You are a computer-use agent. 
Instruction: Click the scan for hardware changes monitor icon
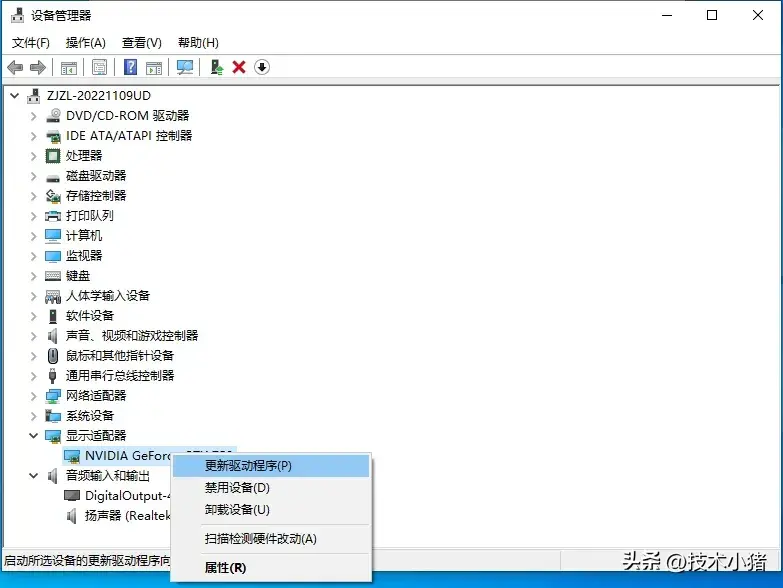185,67
